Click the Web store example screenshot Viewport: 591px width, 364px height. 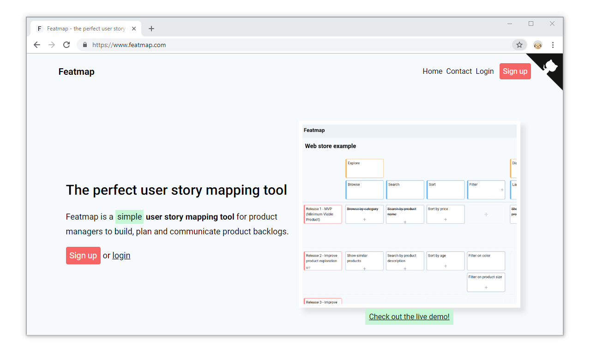pos(410,214)
